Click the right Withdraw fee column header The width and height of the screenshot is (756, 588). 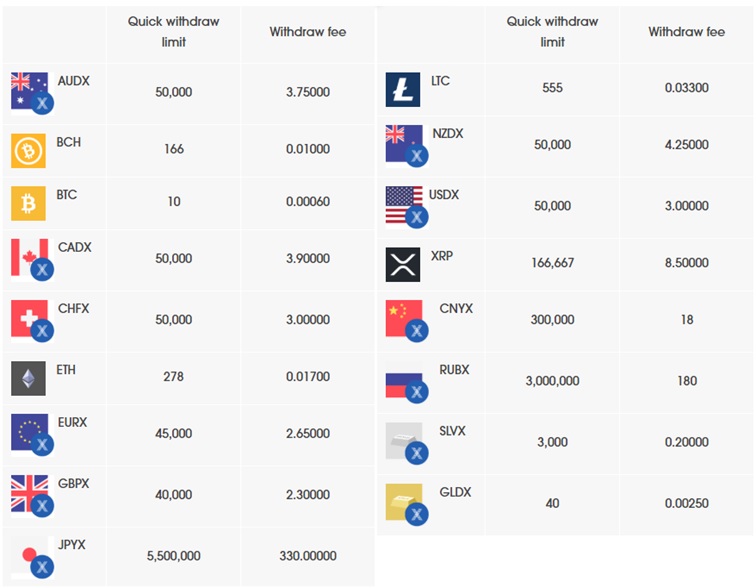687,32
